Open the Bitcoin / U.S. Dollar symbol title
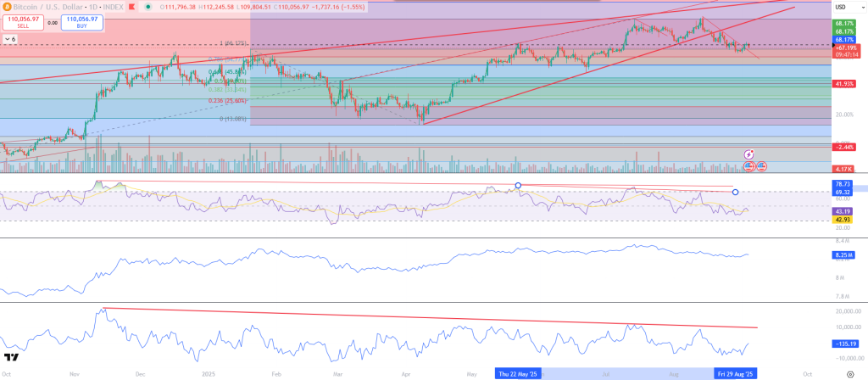868x380 pixels. (50, 8)
